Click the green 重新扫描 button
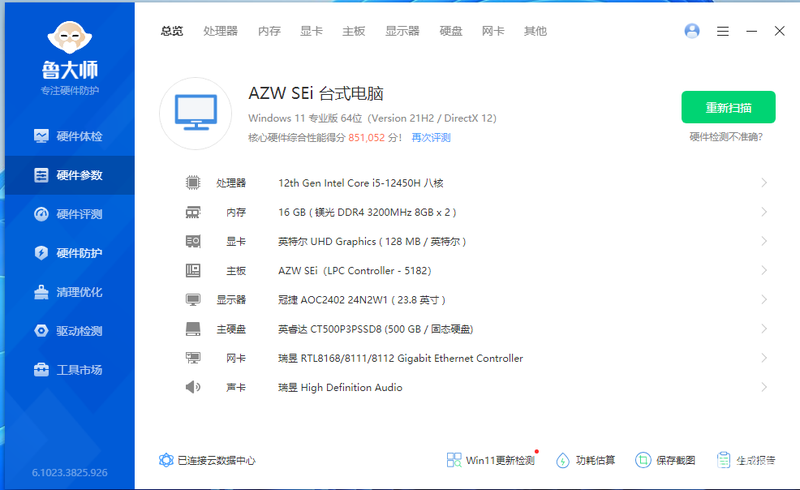The image size is (800, 490). click(728, 107)
